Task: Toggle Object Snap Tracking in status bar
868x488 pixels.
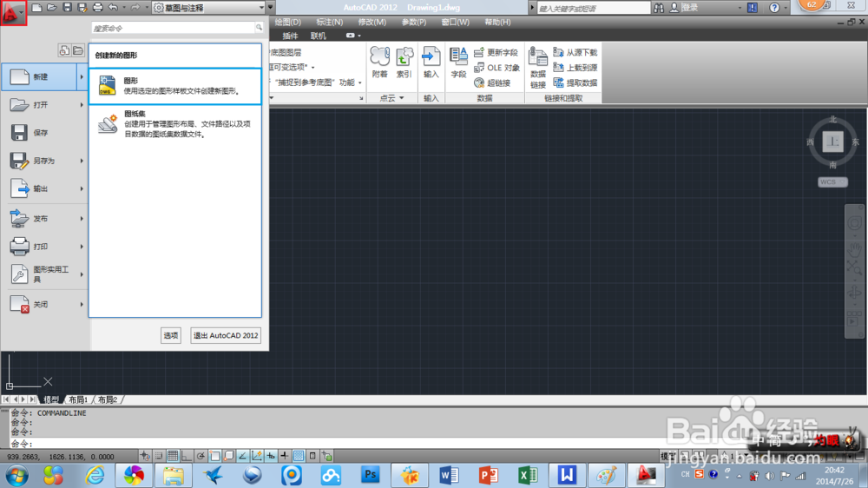Action: coord(242,456)
